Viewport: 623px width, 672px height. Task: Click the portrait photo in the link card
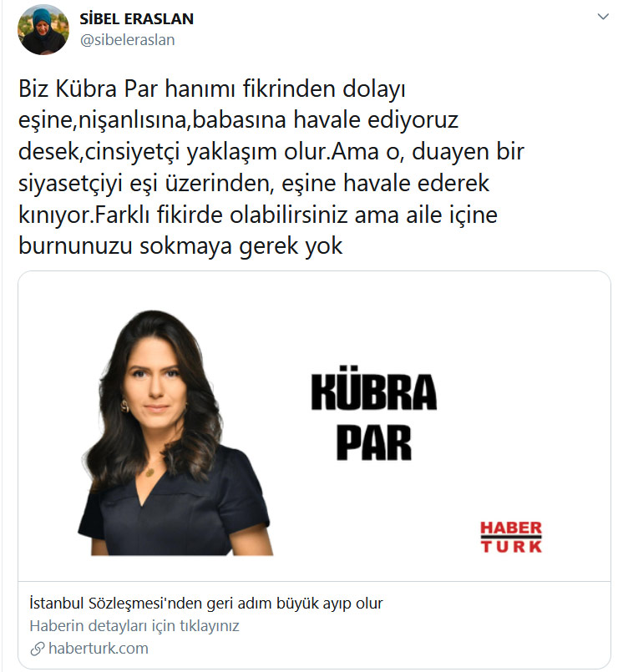(175, 433)
